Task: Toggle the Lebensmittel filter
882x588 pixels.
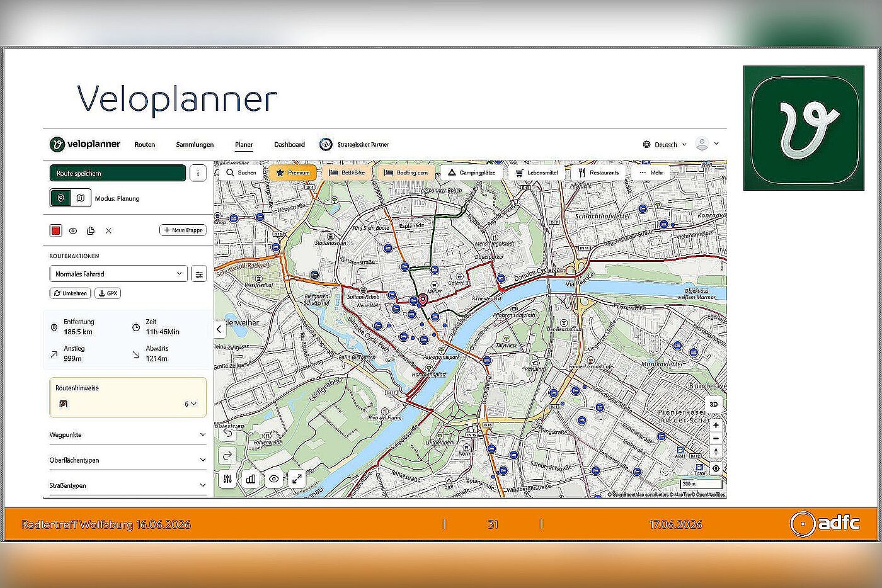Action: [537, 172]
